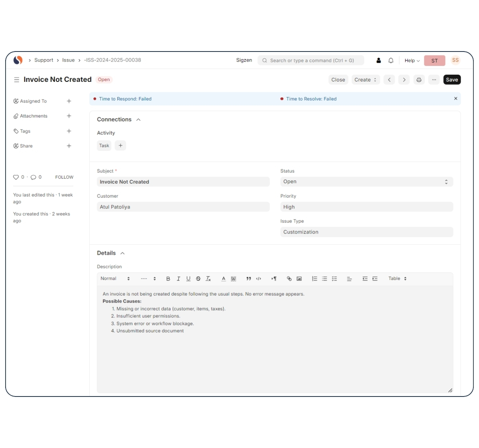Viewport: 479px width, 448px height.
Task: Navigate to Support breadcrumb
Action: pyautogui.click(x=44, y=60)
